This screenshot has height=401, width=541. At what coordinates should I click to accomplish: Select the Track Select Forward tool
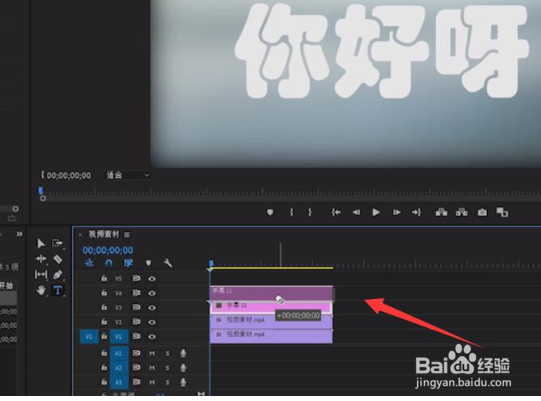[57, 243]
